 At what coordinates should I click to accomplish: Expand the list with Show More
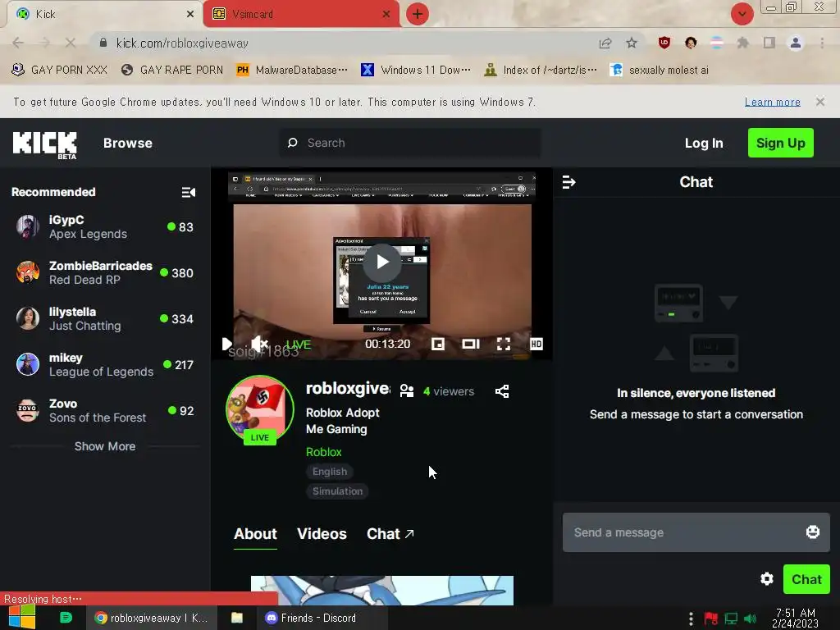104,446
